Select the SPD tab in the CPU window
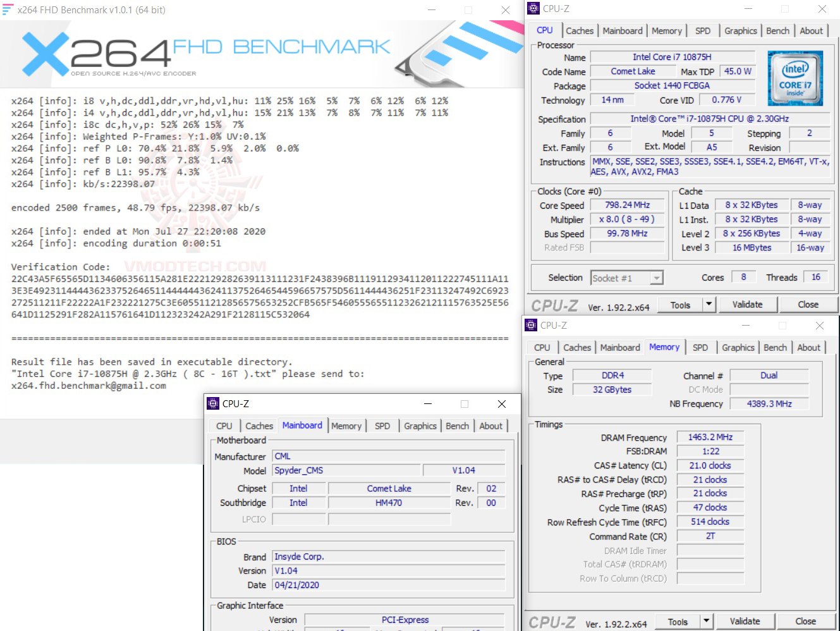Image resolution: width=840 pixels, height=631 pixels. click(703, 31)
